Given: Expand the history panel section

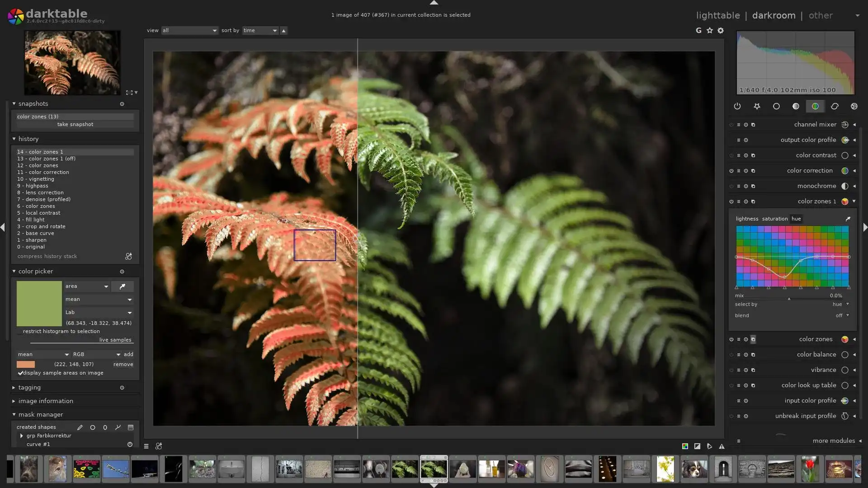Looking at the screenshot, I should click(x=13, y=138).
